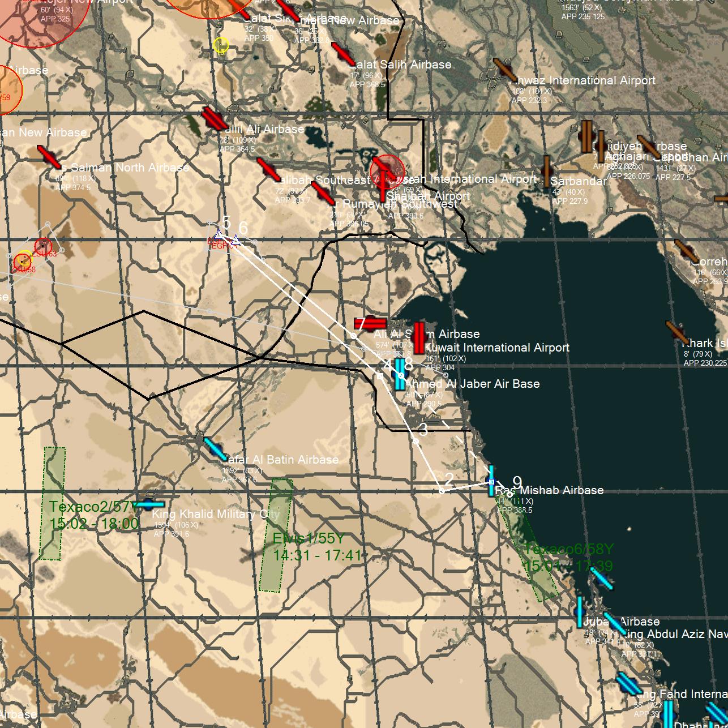Click the Jalibah Southeast airbase red icon
Viewport: 728px width, 728px height.
(268, 169)
